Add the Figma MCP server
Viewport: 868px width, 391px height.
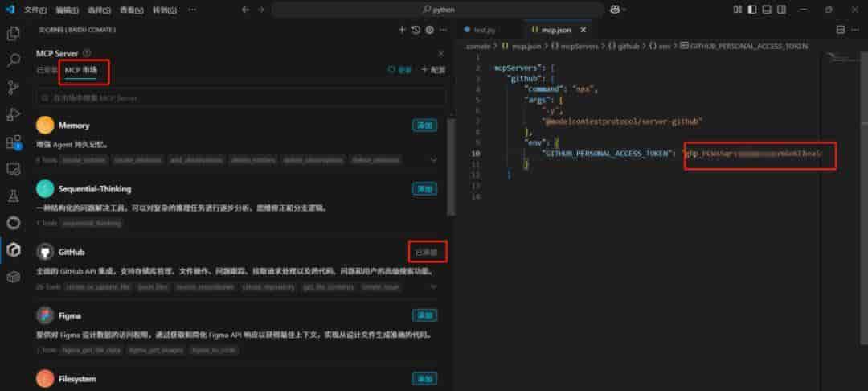424,315
